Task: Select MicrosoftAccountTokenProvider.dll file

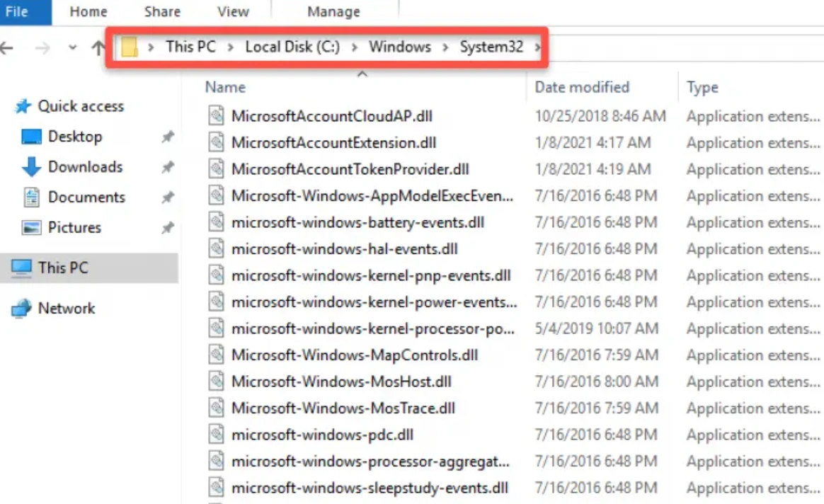Action: click(350, 168)
